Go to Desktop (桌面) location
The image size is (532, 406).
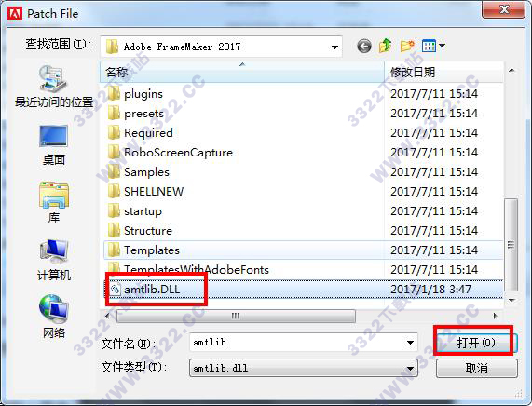point(54,145)
